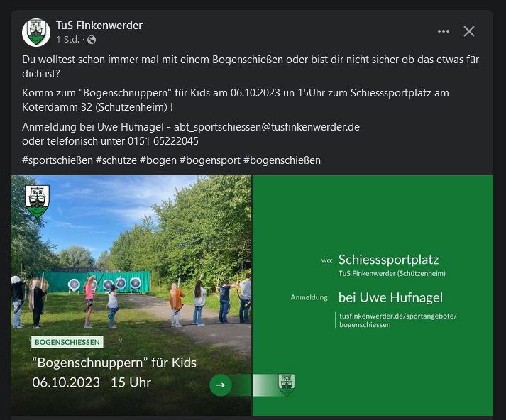This screenshot has height=420, width=506.
Task: Click the '1 Std.' post timestamp
Action: 67,40
